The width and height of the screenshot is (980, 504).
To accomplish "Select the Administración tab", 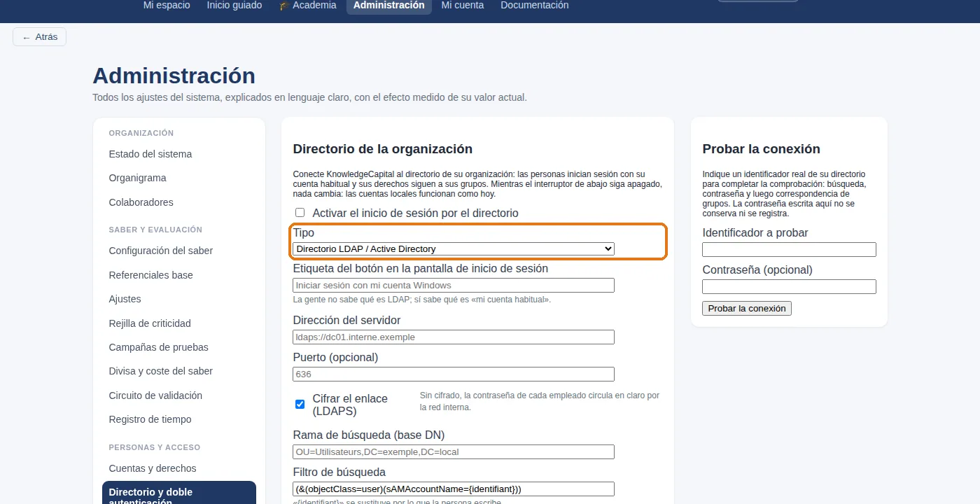I will (388, 6).
